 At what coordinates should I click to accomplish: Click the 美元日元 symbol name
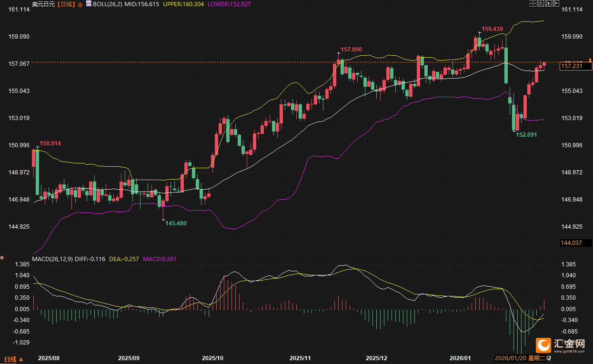pyautogui.click(x=43, y=4)
